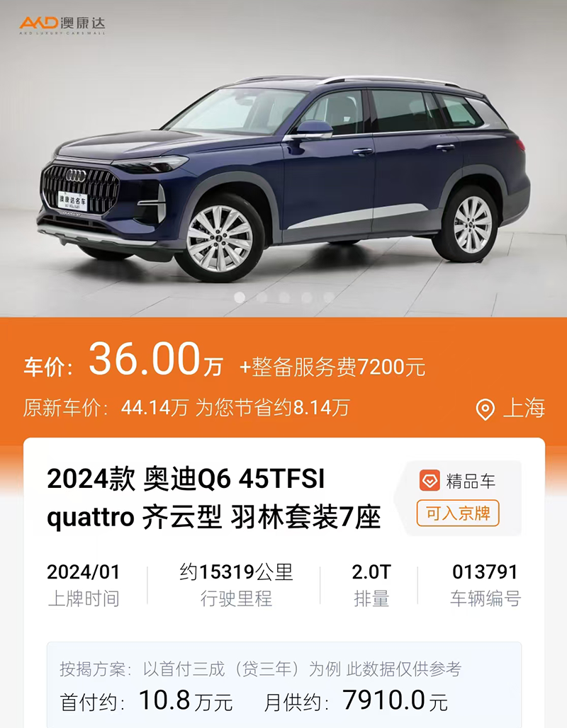Click the 精品车 diamond badge icon
This screenshot has height=728, width=567.
coord(430,481)
